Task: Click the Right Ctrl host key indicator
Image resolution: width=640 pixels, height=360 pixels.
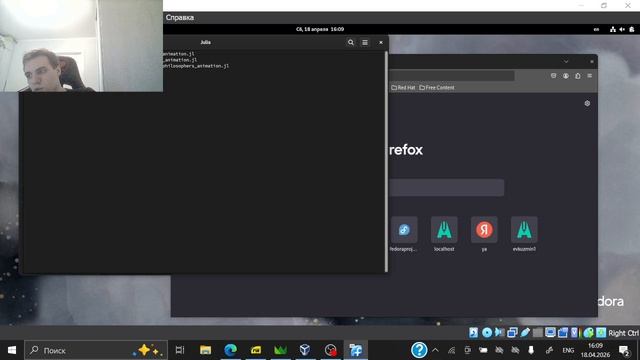Action: [623, 333]
